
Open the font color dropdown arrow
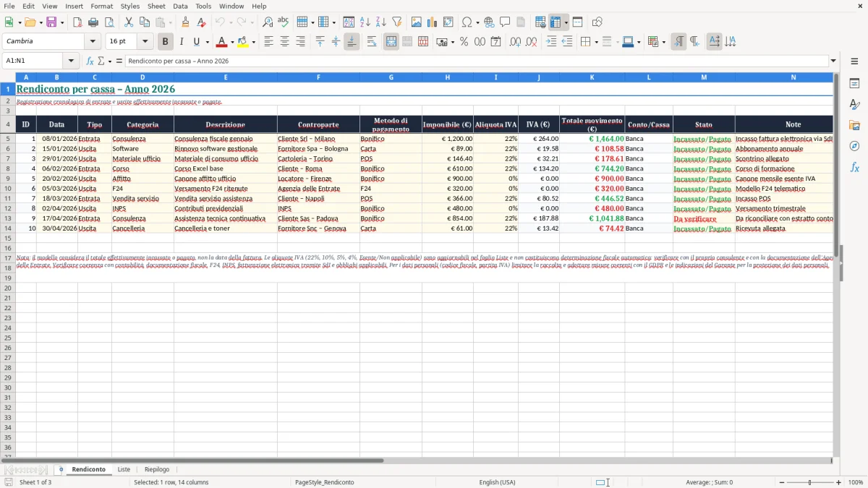pyautogui.click(x=232, y=42)
